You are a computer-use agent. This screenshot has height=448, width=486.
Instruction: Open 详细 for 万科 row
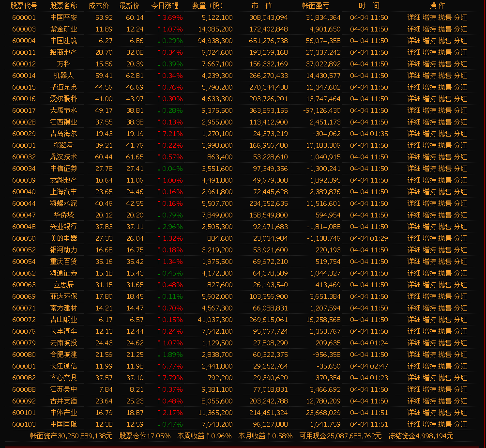pos(414,64)
